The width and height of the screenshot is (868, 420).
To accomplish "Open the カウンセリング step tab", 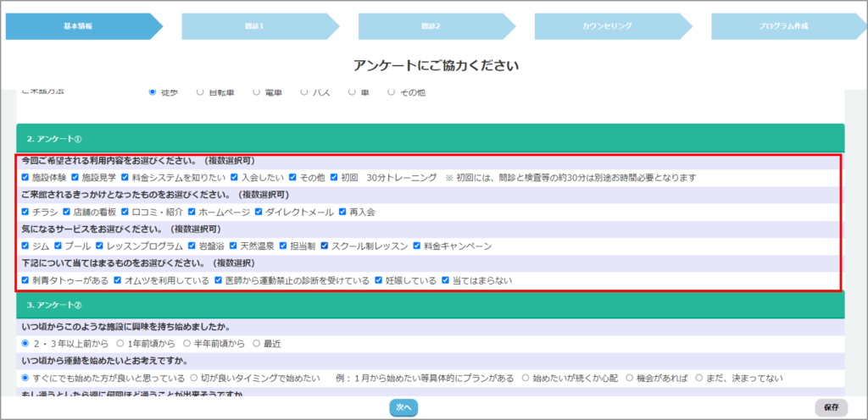I will tap(606, 26).
